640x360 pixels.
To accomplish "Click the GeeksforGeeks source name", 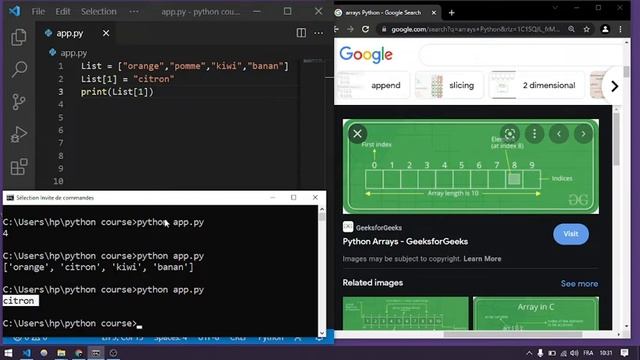I will [x=378, y=227].
